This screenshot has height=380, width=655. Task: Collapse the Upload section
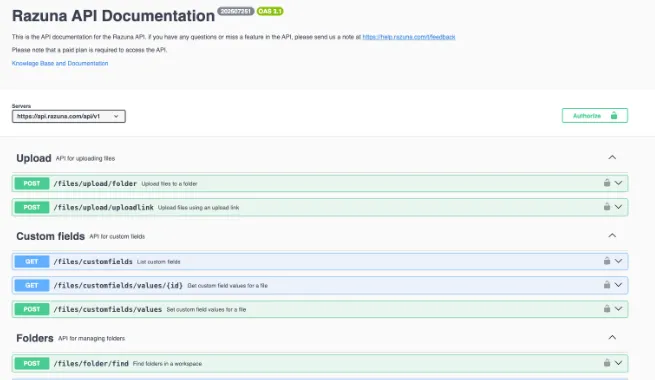click(x=612, y=157)
